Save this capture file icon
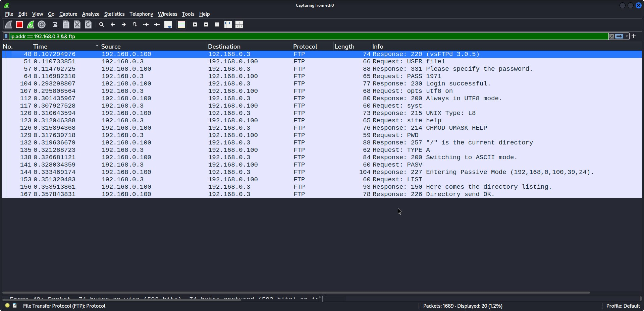The width and height of the screenshot is (644, 311). [x=66, y=24]
